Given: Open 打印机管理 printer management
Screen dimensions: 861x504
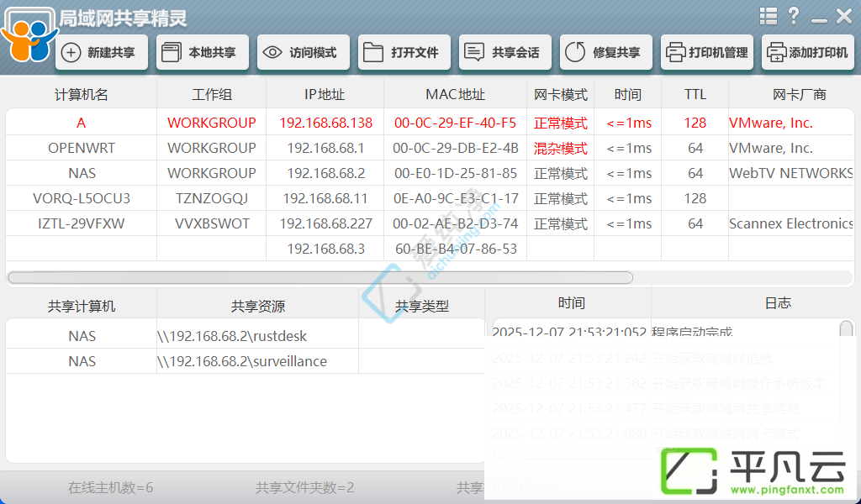Looking at the screenshot, I should tap(707, 53).
